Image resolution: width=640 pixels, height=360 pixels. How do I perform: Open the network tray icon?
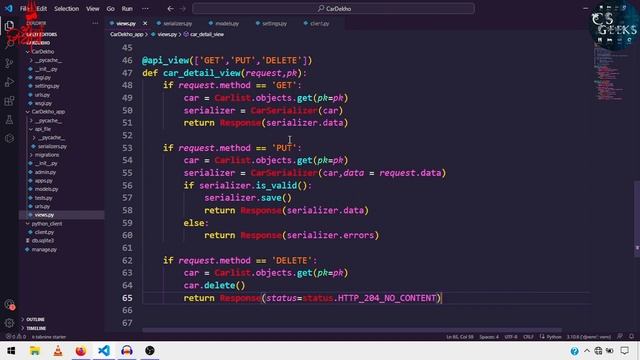pyautogui.click(x=598, y=351)
